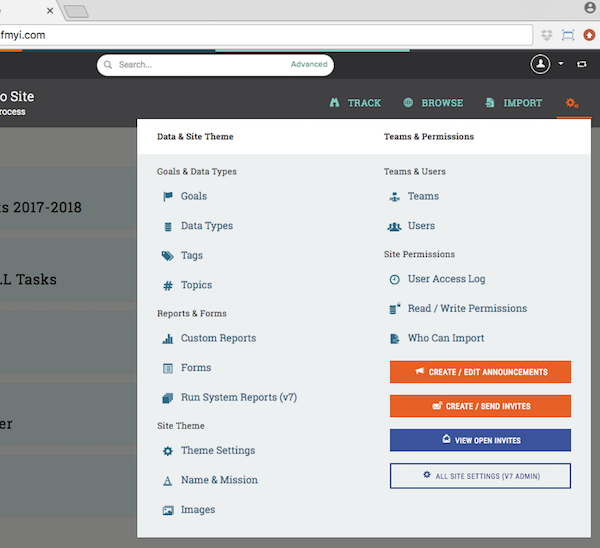Click the Data Types database icon
The width and height of the screenshot is (600, 548).
coord(167,226)
